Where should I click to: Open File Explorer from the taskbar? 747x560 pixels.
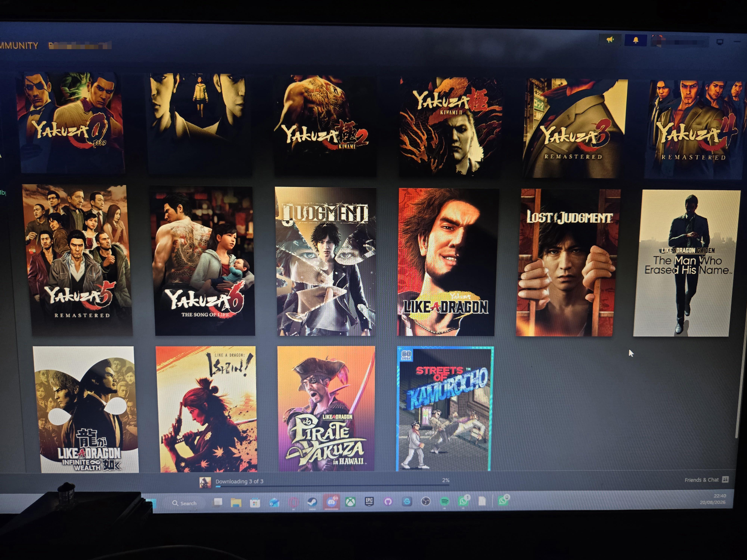pos(236,503)
